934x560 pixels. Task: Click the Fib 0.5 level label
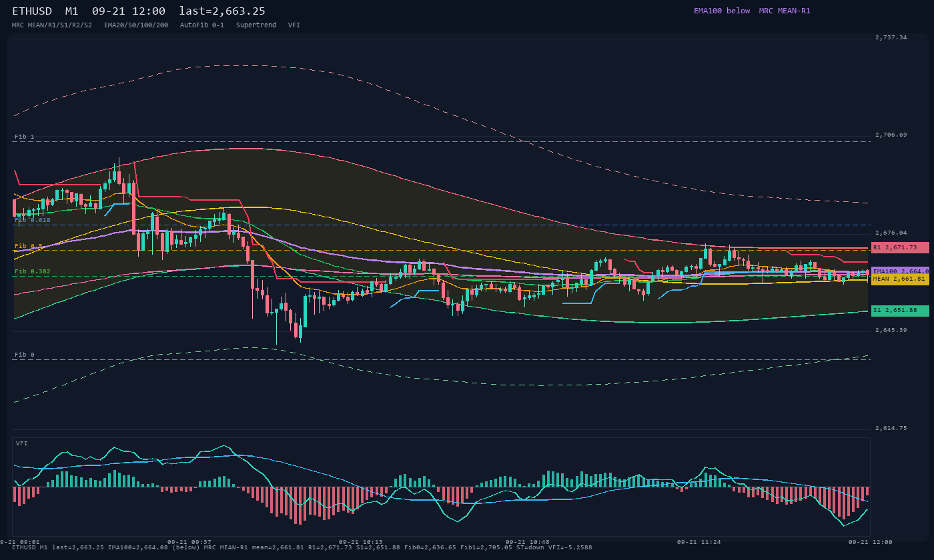pyautogui.click(x=29, y=246)
